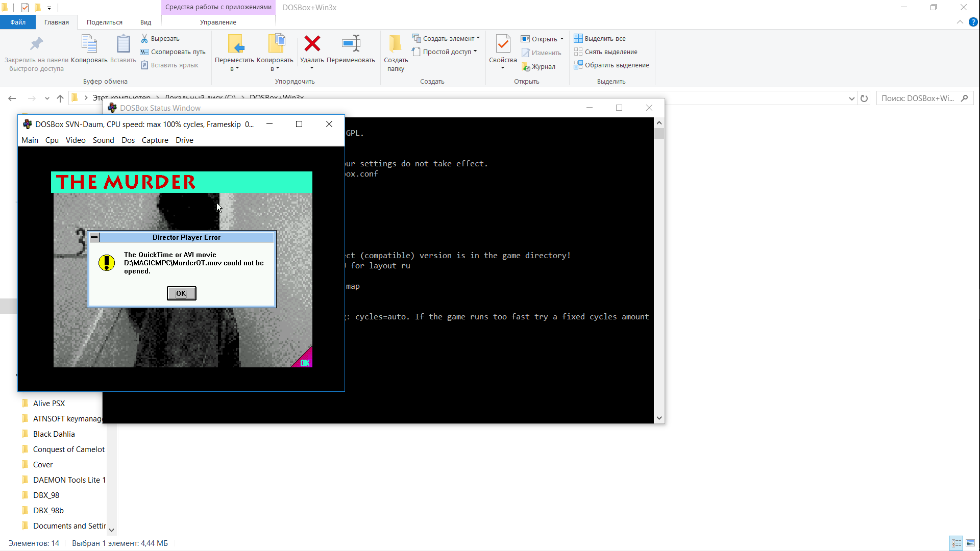Open Explorer help via question mark icon

pos(973,22)
